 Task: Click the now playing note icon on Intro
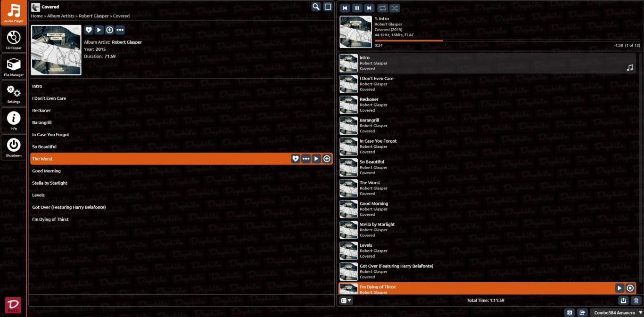630,68
